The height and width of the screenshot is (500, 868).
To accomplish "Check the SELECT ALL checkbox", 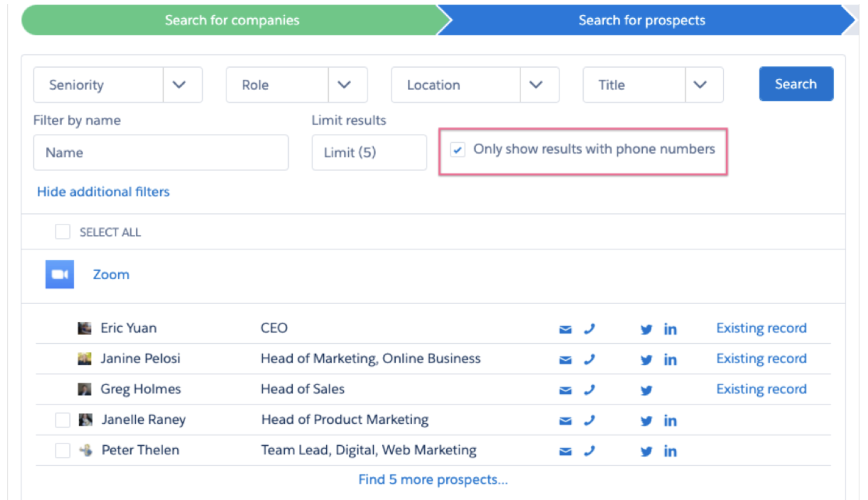I will point(63,232).
